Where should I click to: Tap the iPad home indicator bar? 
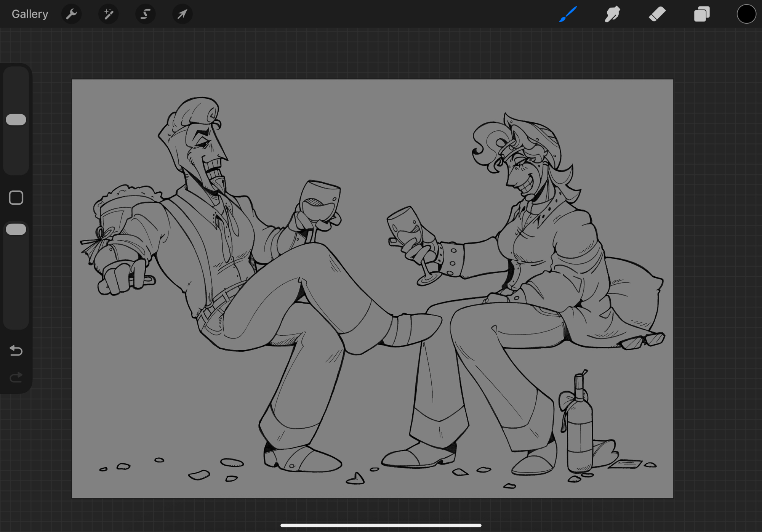coord(381,525)
